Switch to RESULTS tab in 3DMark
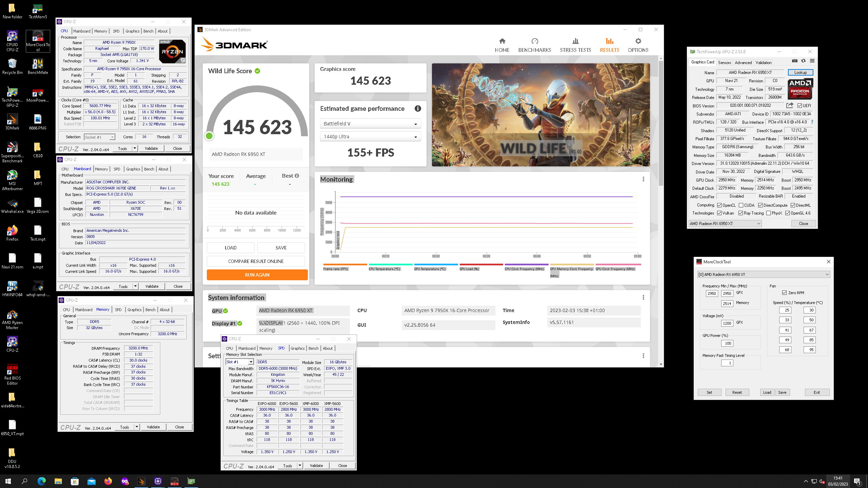Viewport: 868px width, 488px height. (x=610, y=45)
